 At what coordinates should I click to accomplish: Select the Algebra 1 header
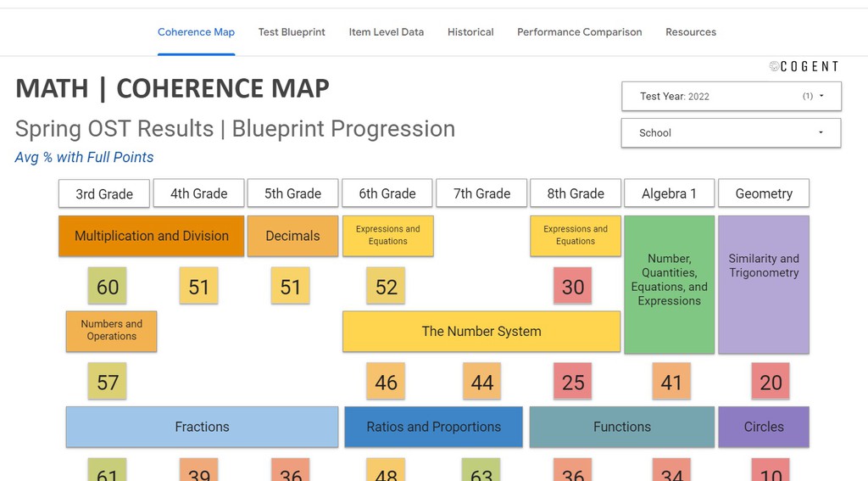point(670,193)
